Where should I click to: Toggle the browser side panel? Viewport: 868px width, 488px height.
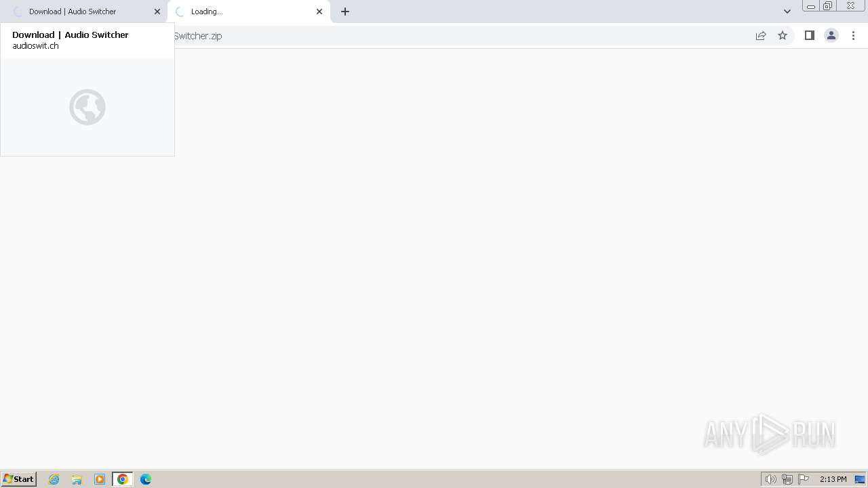point(809,36)
